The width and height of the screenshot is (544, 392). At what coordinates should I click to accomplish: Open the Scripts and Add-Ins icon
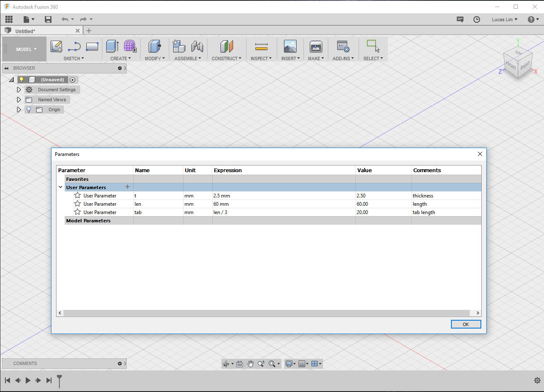(x=343, y=46)
